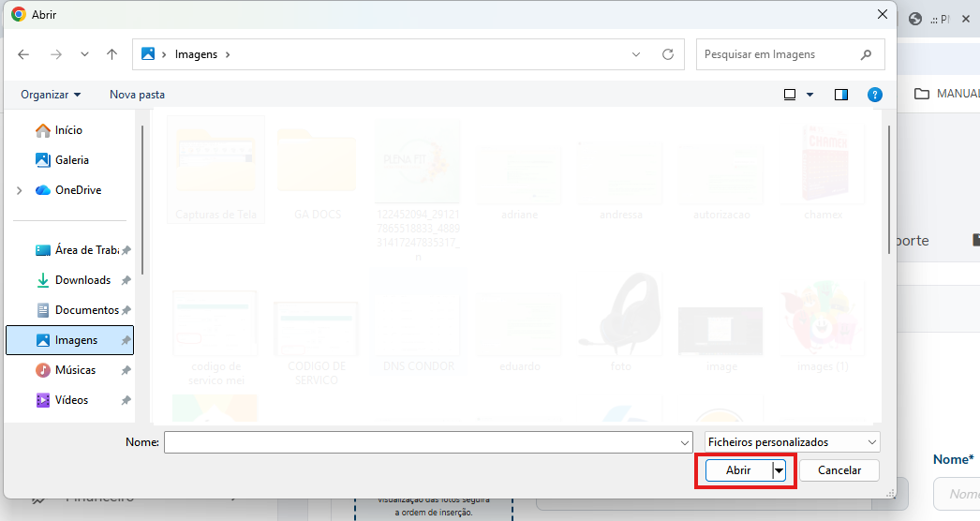Screen dimensions: 980x521
Task: Click the Forward navigation arrow
Action: point(55,54)
